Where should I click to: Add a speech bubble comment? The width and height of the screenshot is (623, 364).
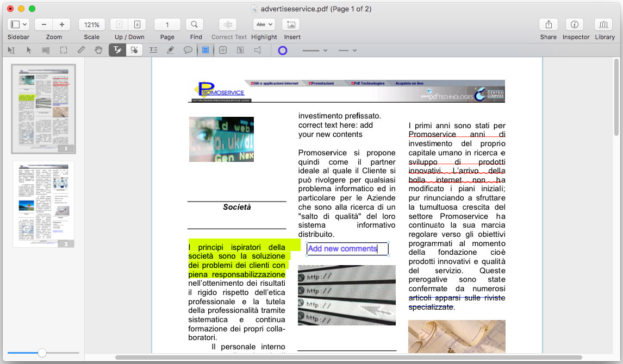pyautogui.click(x=188, y=50)
